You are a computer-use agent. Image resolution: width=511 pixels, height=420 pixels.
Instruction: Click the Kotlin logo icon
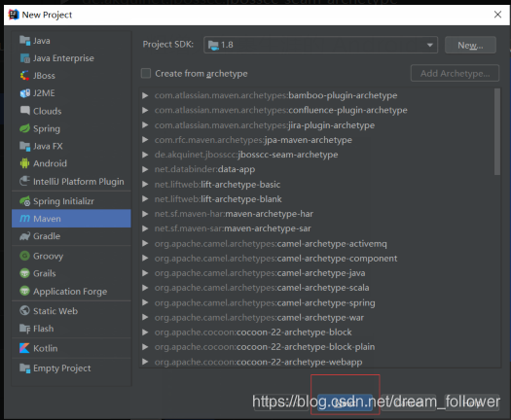[x=24, y=348]
